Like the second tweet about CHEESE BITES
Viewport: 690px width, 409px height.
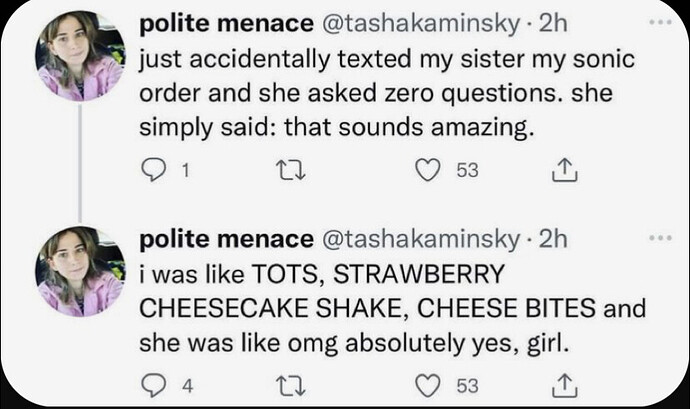click(431, 382)
